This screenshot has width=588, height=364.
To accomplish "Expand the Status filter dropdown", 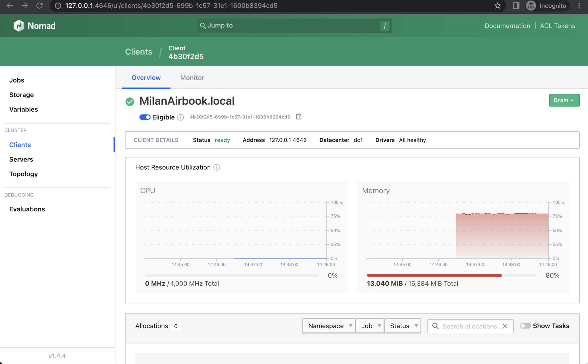I will 402,326.
